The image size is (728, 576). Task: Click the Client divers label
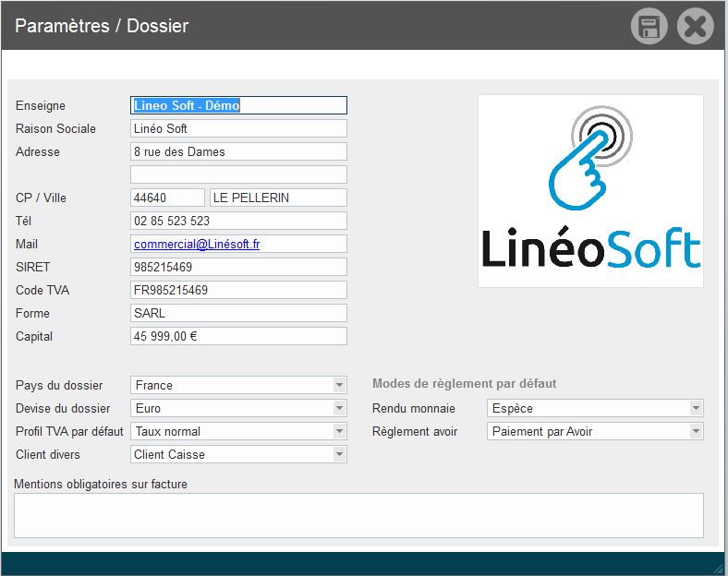coord(48,454)
